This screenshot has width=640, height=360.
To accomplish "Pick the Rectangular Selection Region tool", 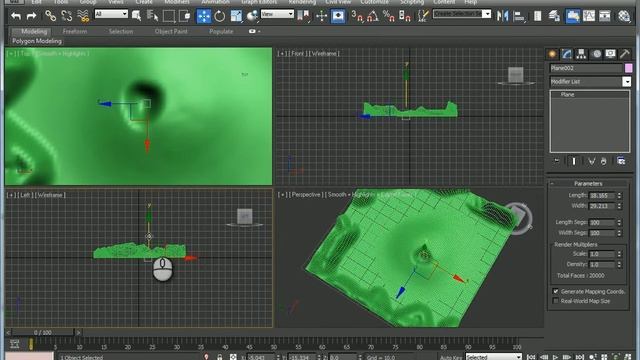I will point(169,16).
